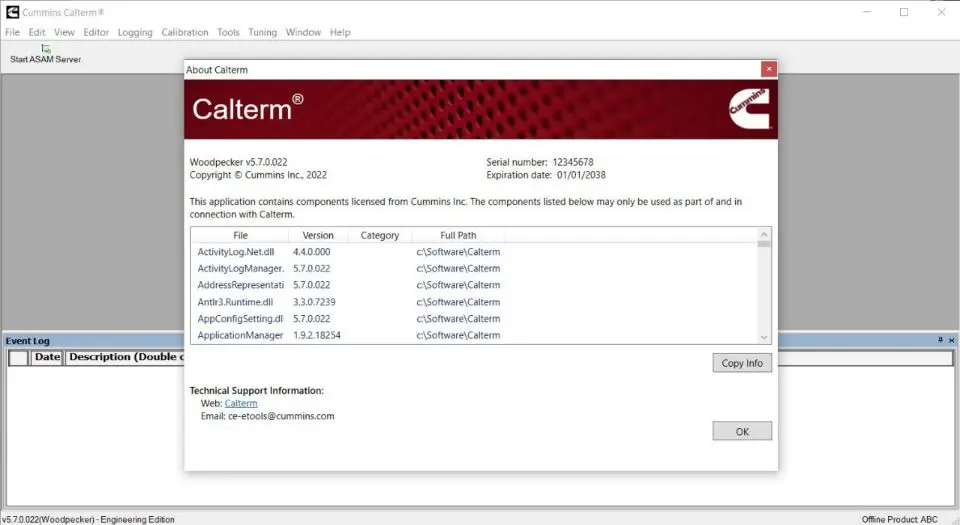The image size is (960, 525).
Task: Click OK to dismiss About dialog
Action: click(x=742, y=431)
